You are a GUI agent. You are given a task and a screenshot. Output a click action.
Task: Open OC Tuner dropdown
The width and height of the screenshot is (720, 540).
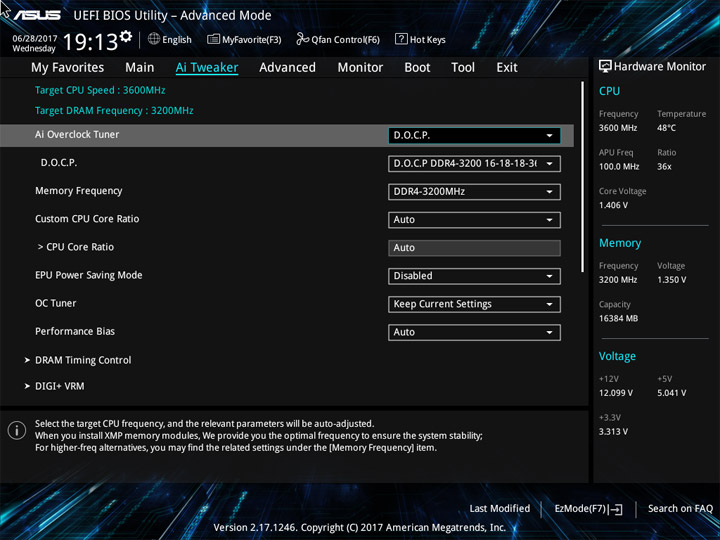click(474, 304)
